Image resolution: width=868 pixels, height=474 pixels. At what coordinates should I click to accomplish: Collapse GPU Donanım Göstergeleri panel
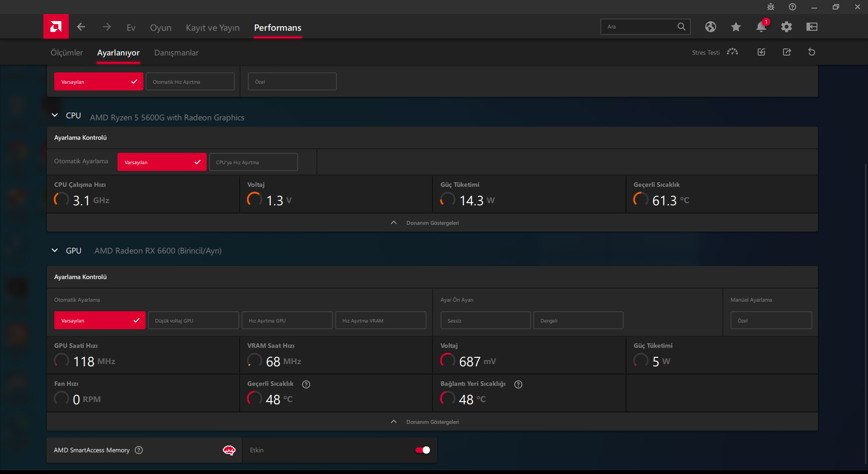click(432, 422)
